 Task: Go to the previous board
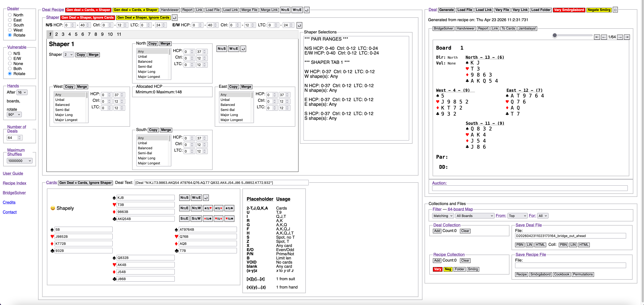pyautogui.click(x=604, y=37)
